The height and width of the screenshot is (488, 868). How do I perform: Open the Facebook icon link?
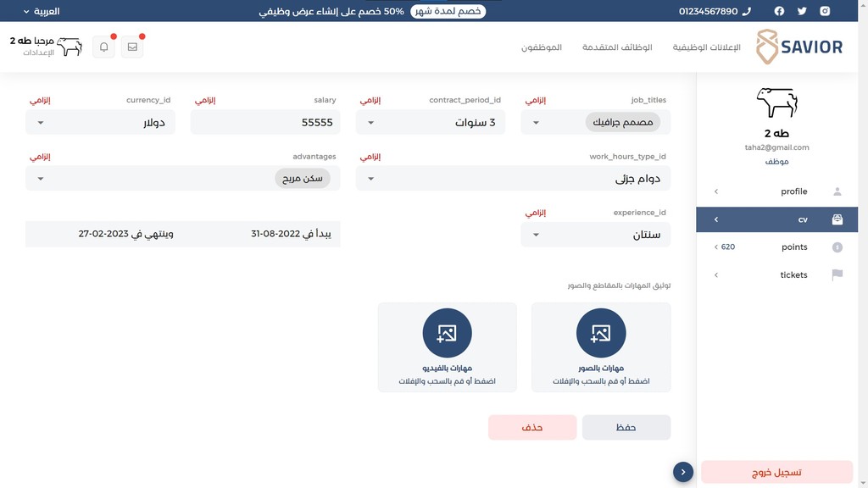[x=779, y=11]
